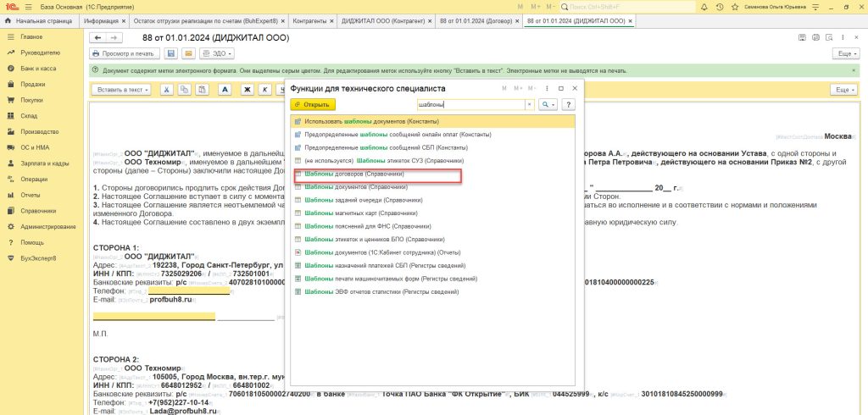
Task: Apply bold 'Ж' formatting
Action: pyautogui.click(x=248, y=90)
